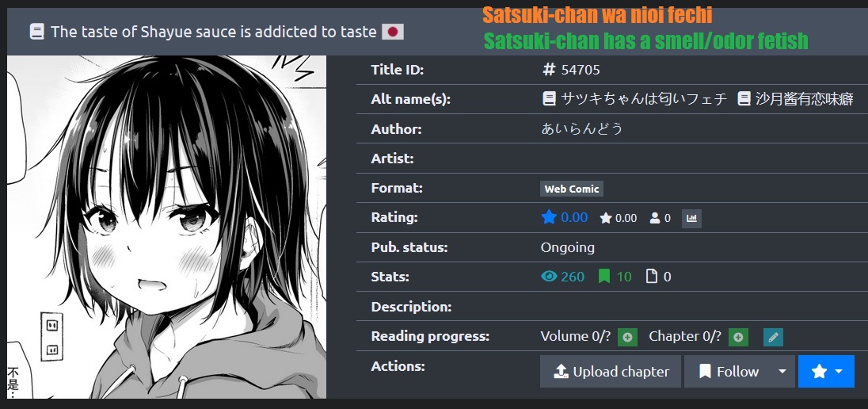Click the Upload chapter button

[611, 371]
